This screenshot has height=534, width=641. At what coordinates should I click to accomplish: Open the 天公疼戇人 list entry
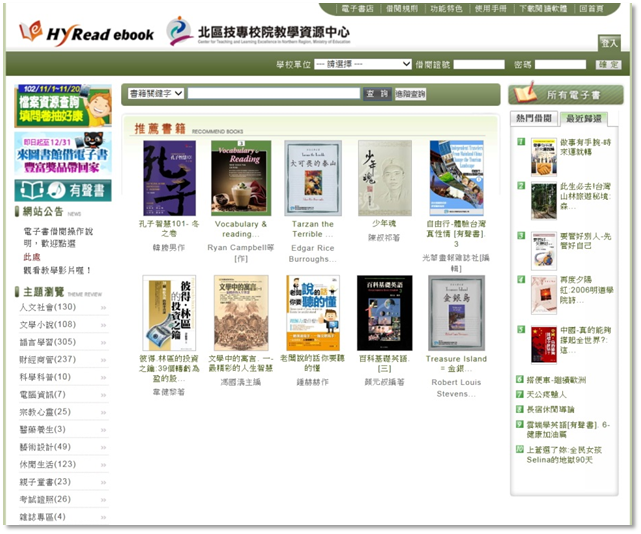coord(546,395)
